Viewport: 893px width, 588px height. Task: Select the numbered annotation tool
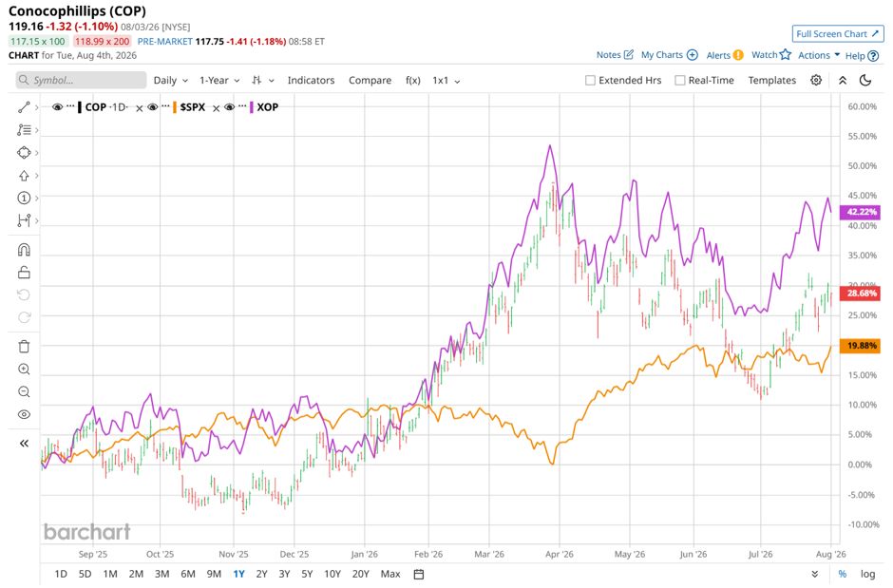pyautogui.click(x=24, y=199)
